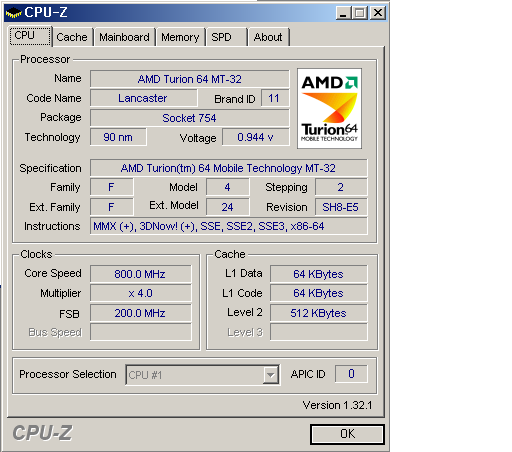Click the Level 2 cache value field

(319, 313)
